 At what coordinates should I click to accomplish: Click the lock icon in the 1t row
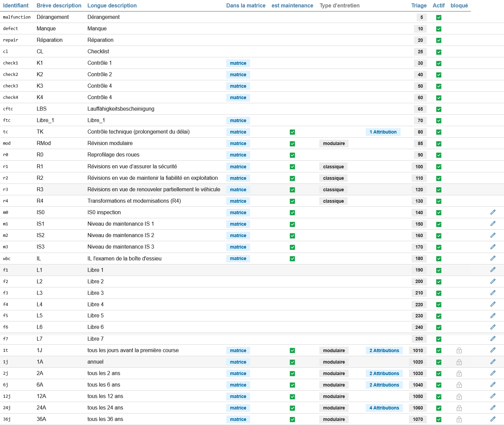click(x=459, y=351)
